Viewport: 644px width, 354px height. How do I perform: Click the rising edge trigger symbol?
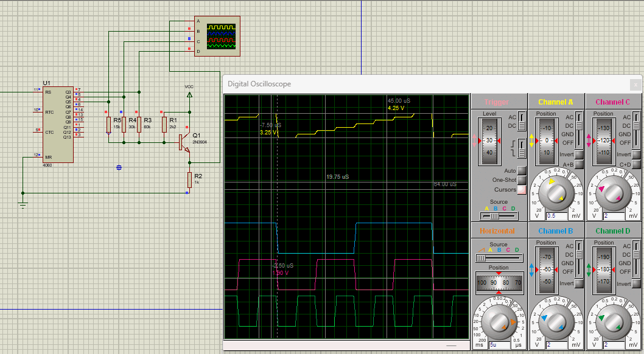click(x=514, y=144)
